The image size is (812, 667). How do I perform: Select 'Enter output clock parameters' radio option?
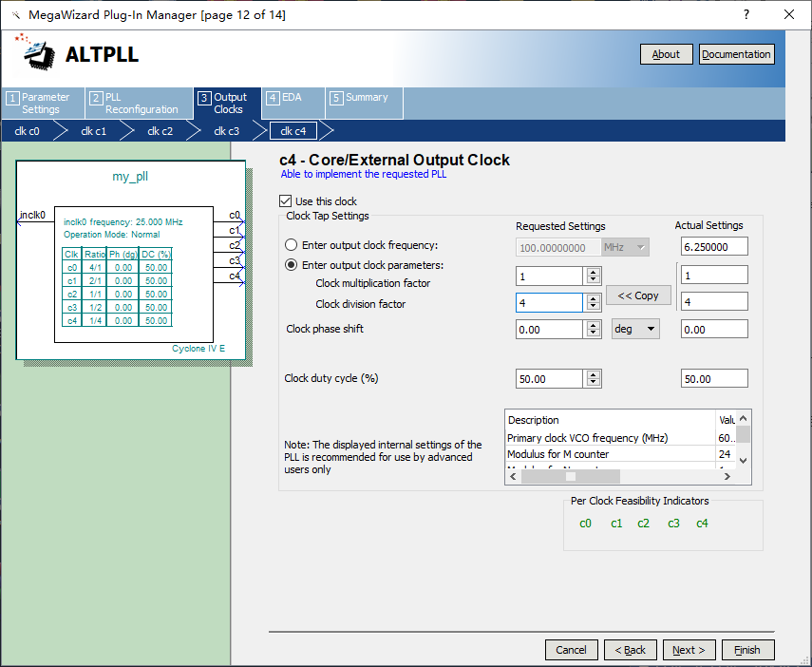(292, 265)
